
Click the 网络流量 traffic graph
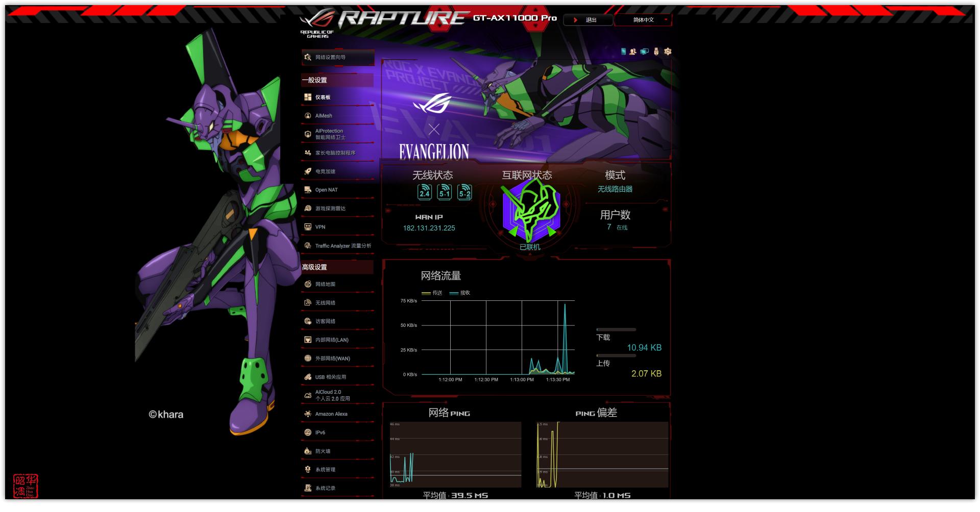[x=498, y=338]
